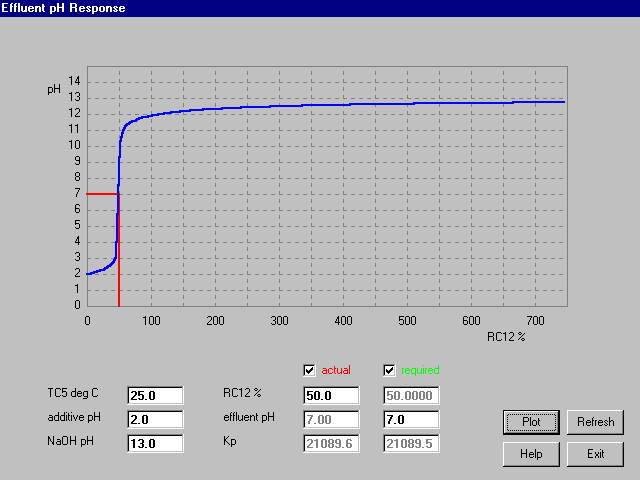Viewport: 640px width, 480px height.
Task: Click the red horizontal pH 7 marker line
Action: [100, 194]
